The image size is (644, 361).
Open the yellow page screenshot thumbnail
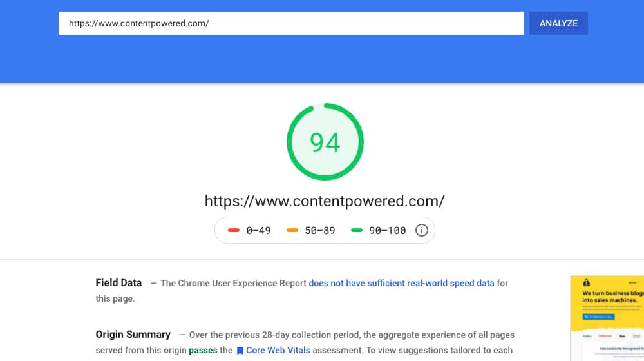point(607,318)
